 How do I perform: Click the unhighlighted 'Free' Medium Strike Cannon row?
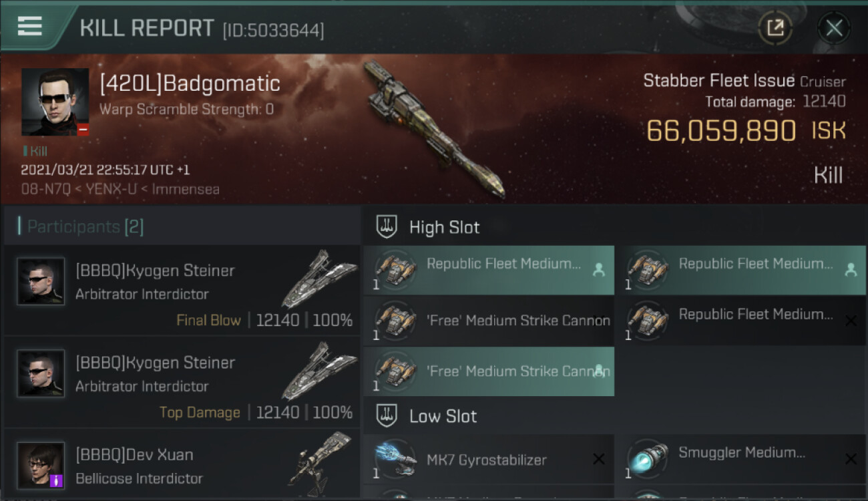(489, 321)
